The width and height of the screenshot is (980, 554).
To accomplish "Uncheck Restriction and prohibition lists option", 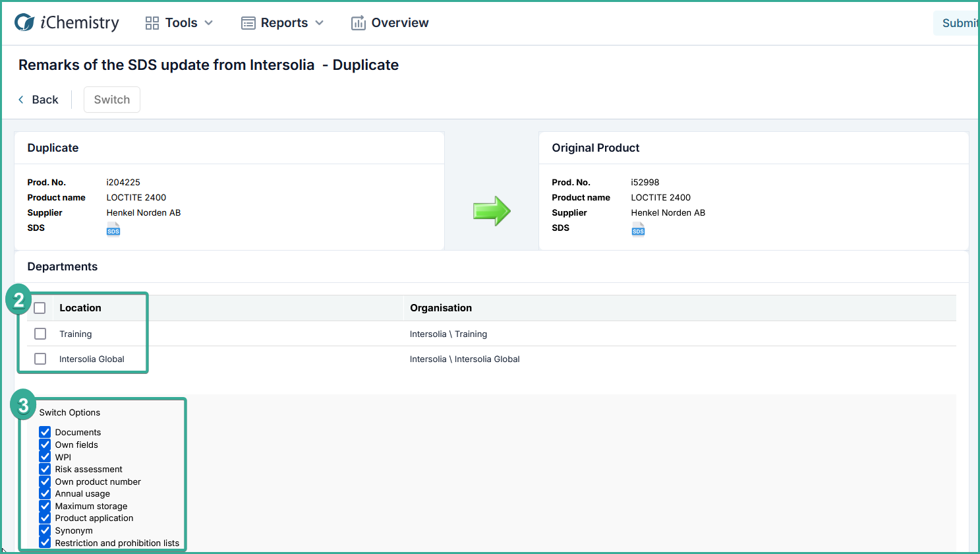I will pos(45,543).
